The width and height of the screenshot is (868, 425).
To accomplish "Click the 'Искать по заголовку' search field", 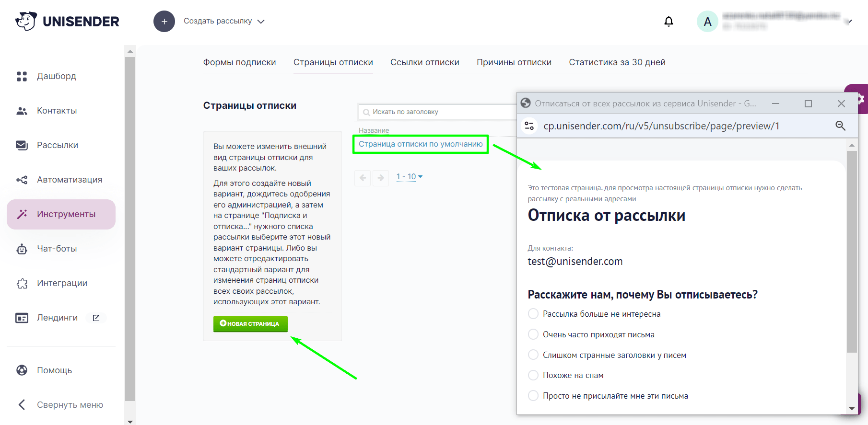I will pos(437,112).
